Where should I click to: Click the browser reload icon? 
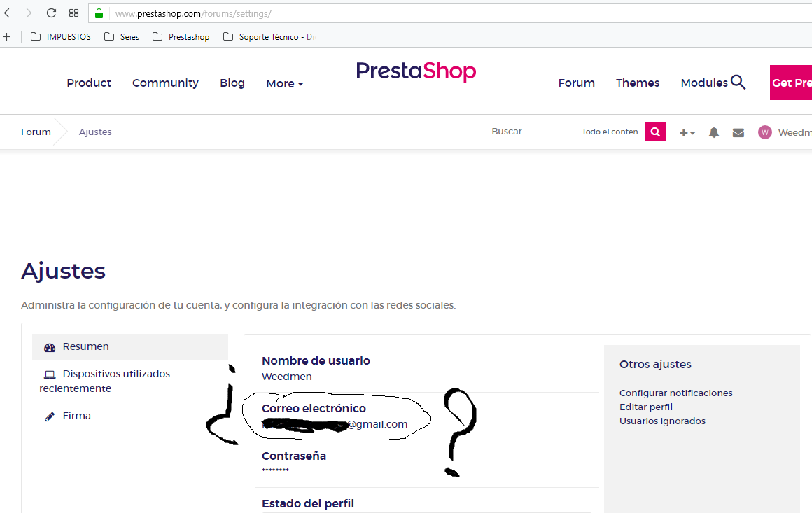[x=51, y=13]
